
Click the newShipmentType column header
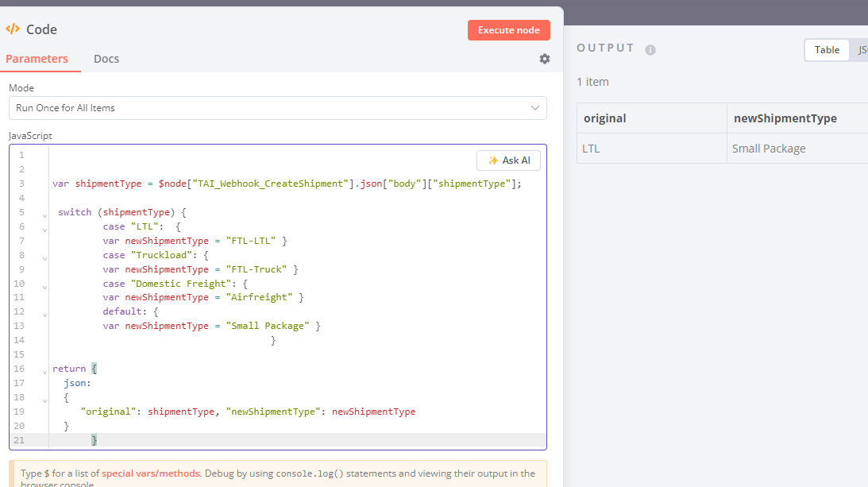(x=785, y=118)
